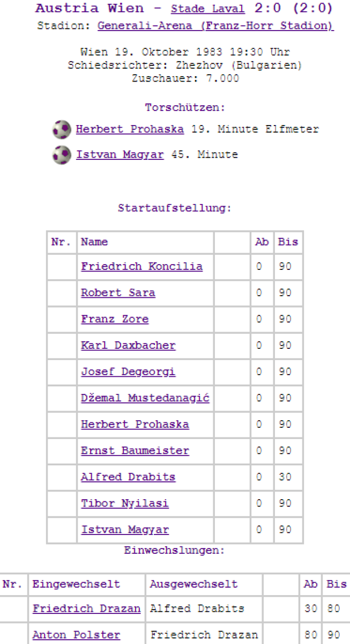The height and width of the screenshot is (644, 350).
Task: Select Alfred Drabits in starting lineup
Action: tap(128, 477)
